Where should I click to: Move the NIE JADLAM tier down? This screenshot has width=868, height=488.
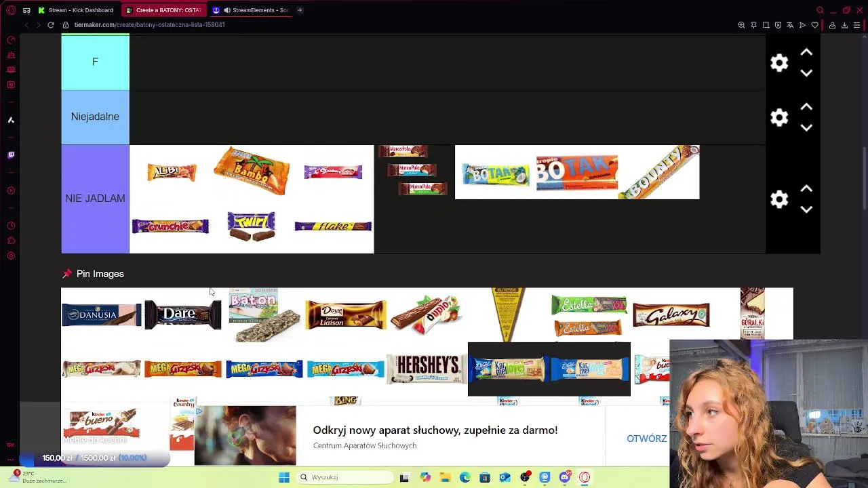click(806, 209)
